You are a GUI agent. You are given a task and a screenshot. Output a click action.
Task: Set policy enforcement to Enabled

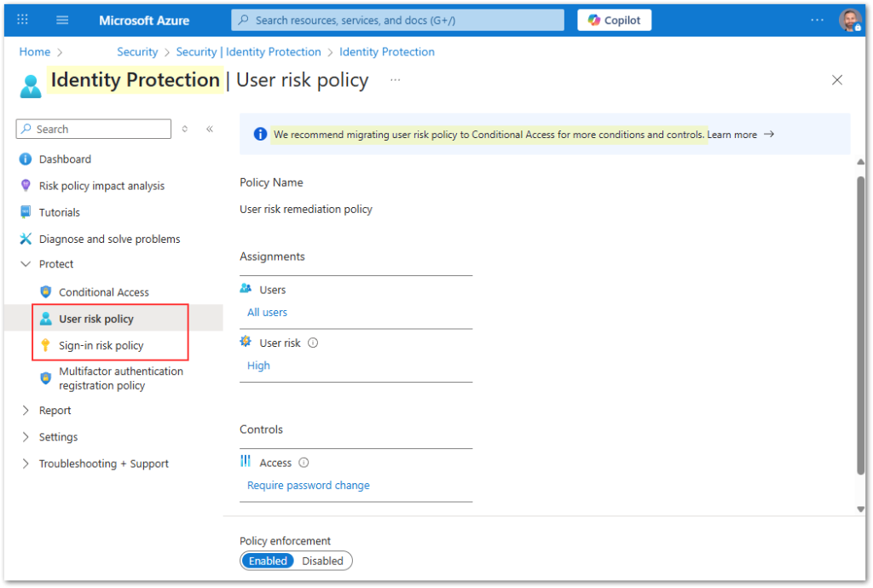(x=269, y=561)
